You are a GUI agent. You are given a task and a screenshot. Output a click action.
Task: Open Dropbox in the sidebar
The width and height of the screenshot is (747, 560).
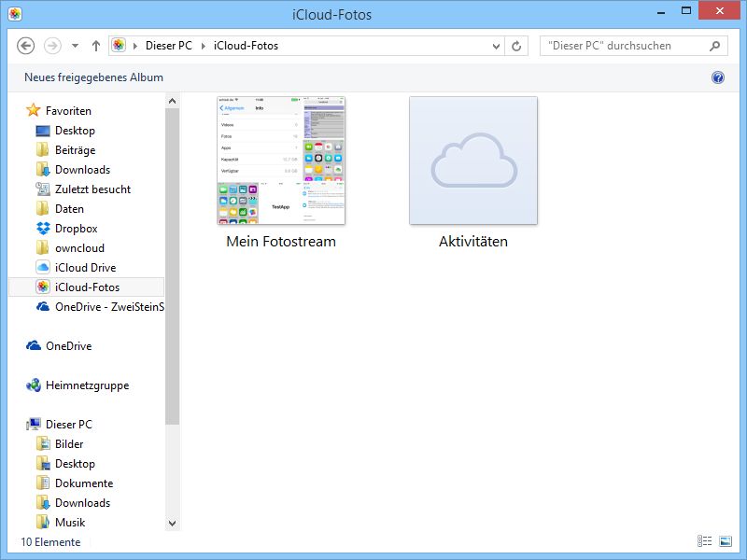click(x=77, y=228)
